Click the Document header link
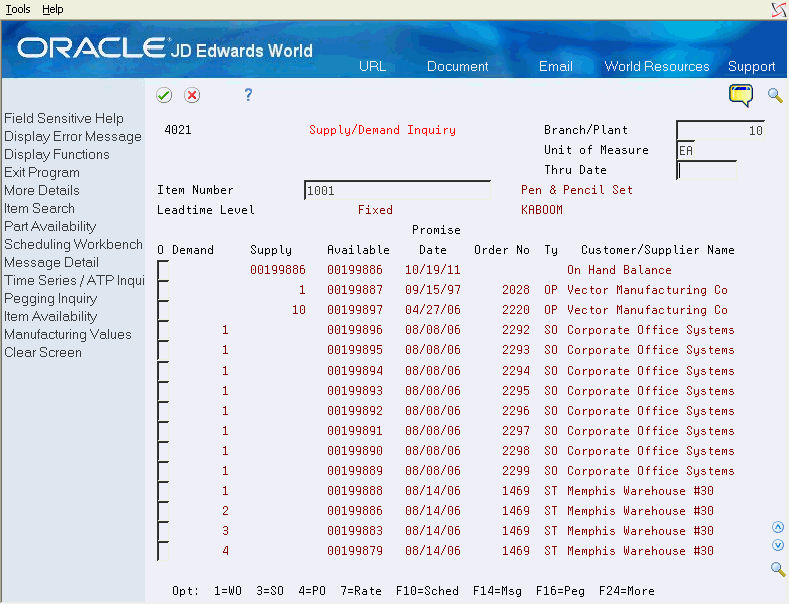789x604 pixels. click(457, 66)
